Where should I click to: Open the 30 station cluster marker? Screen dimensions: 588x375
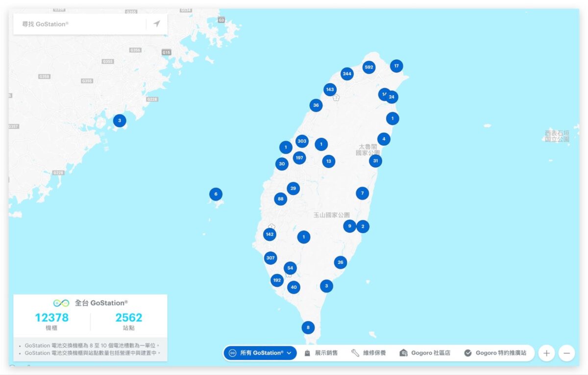click(282, 164)
